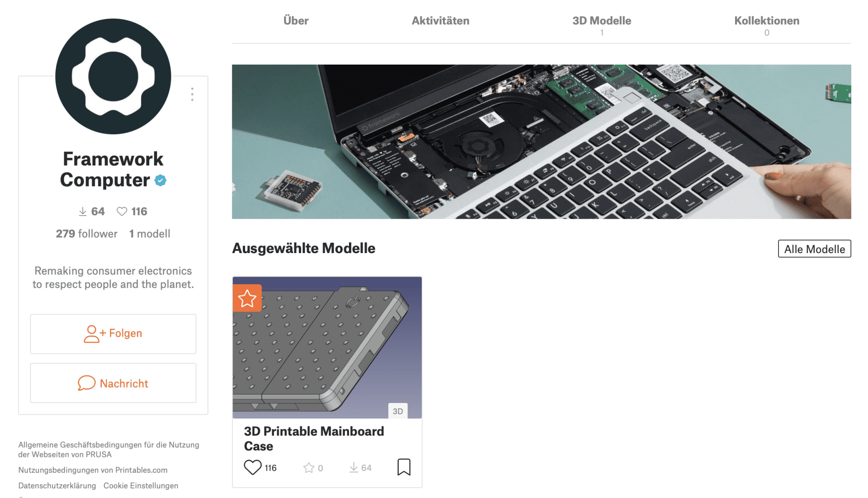This screenshot has height=498, width=868.
Task: Click the Framework gear logo avatar
Action: [113, 76]
